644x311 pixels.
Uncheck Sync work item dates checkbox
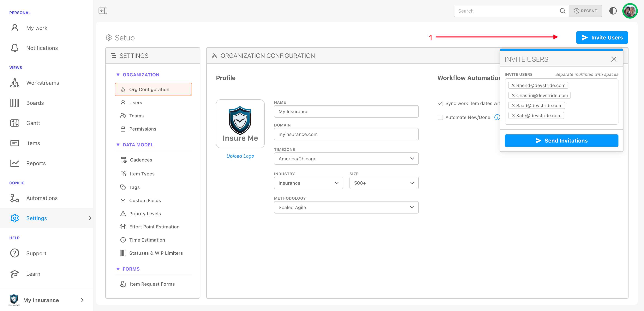coord(440,103)
